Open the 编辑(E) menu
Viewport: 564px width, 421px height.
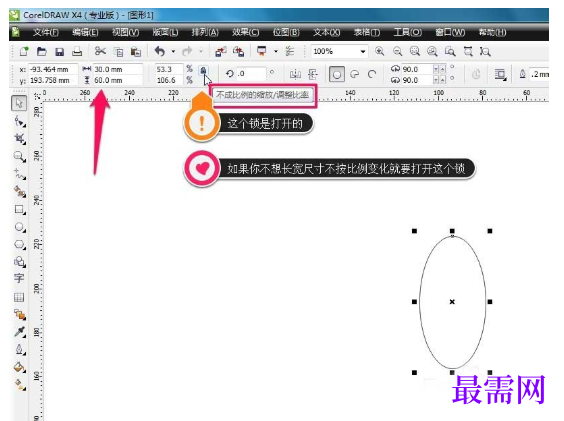pos(85,32)
